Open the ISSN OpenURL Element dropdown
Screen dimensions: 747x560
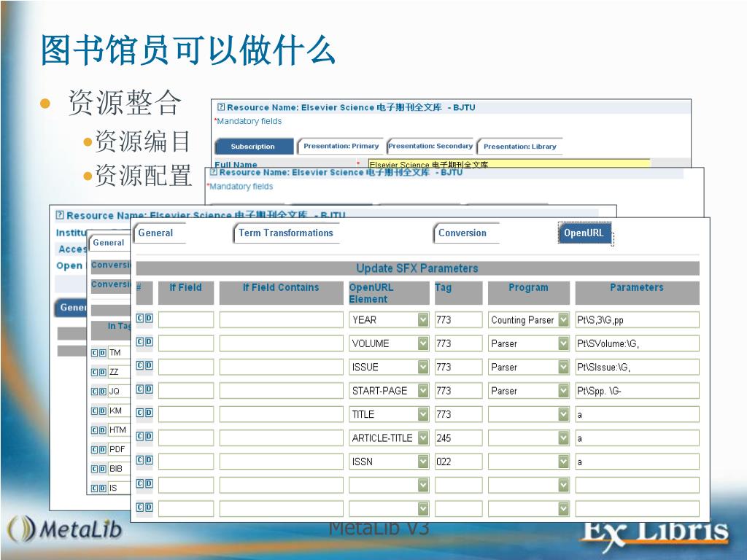tap(423, 462)
